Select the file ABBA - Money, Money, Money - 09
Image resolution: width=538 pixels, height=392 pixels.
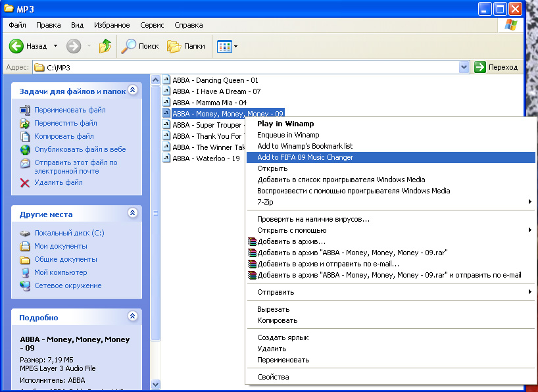(228, 114)
